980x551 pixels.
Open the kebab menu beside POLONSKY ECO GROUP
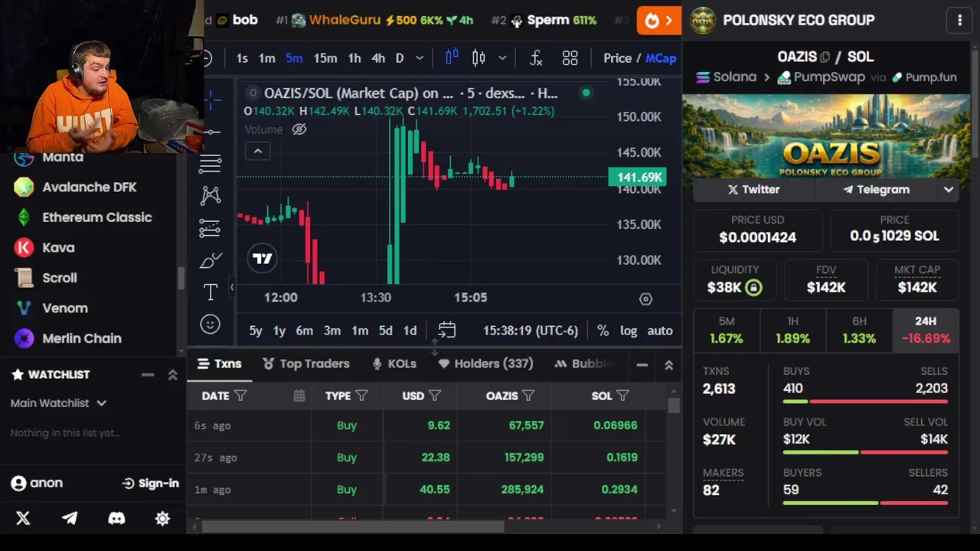pos(959,21)
